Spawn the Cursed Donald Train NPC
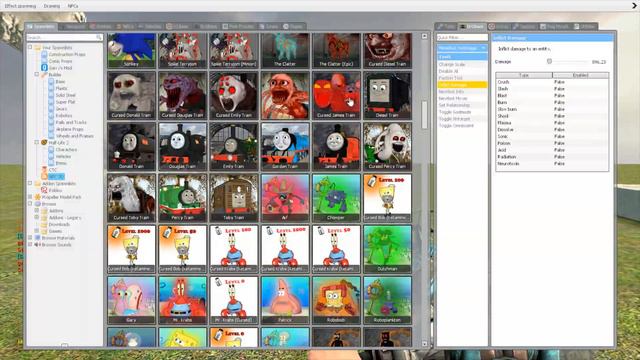The image size is (640, 360). [x=131, y=96]
